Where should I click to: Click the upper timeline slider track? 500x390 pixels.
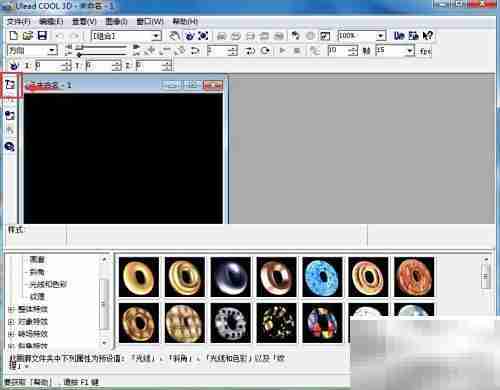point(100,47)
